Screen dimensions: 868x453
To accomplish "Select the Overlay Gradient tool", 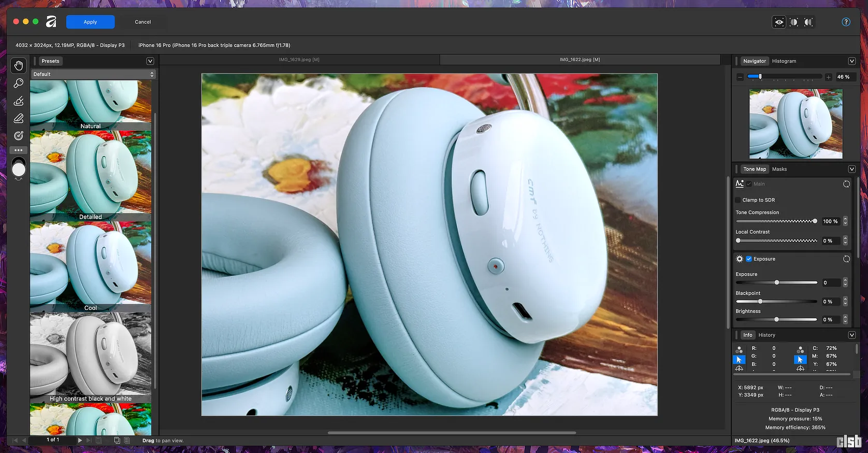I will 19,136.
